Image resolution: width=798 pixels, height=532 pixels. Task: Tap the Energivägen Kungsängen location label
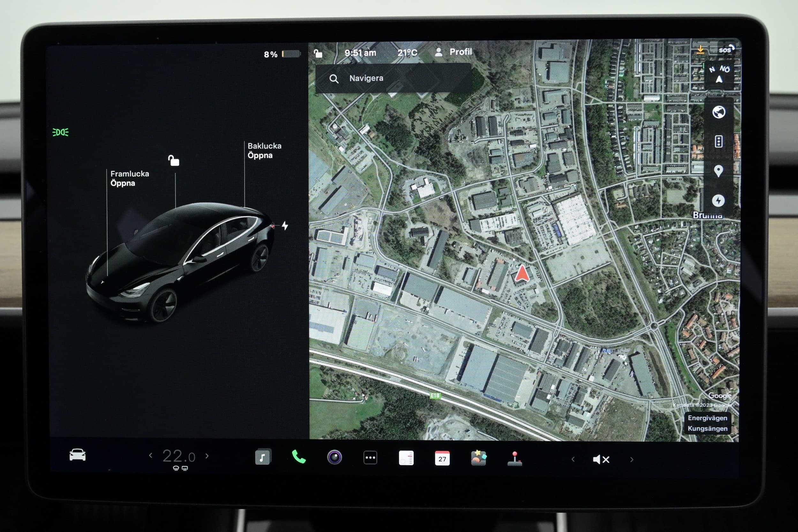click(x=707, y=423)
